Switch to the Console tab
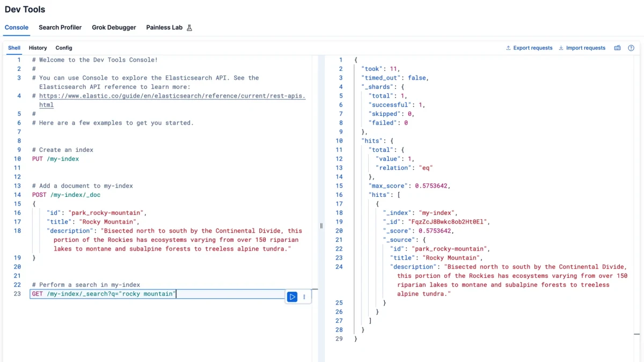Screen dimensions: 644x362 tap(17, 27)
